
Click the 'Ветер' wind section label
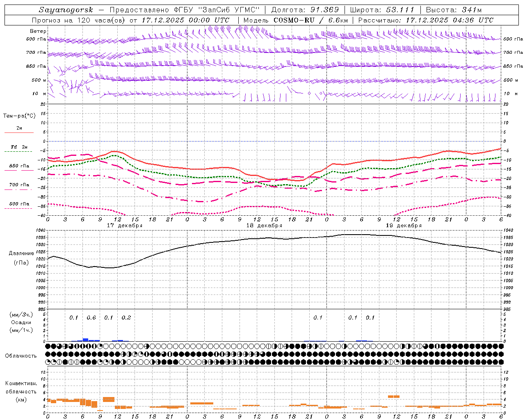click(38, 31)
